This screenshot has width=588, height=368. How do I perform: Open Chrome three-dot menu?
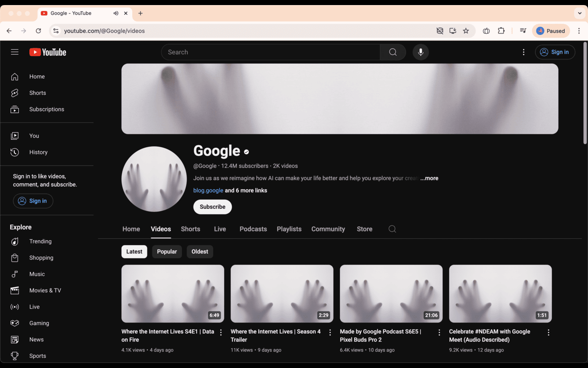[579, 31]
